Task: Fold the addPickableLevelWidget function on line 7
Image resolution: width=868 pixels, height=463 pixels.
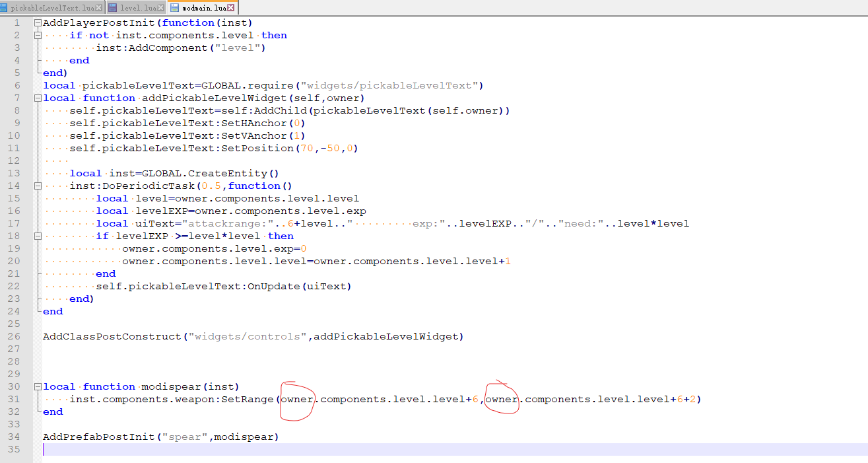Action: (38, 98)
